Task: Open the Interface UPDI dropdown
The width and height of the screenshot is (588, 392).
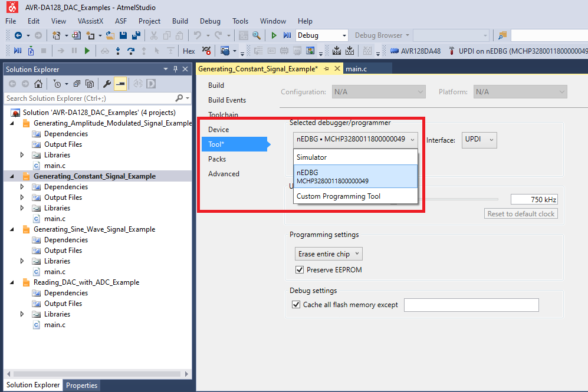Action: tap(479, 140)
